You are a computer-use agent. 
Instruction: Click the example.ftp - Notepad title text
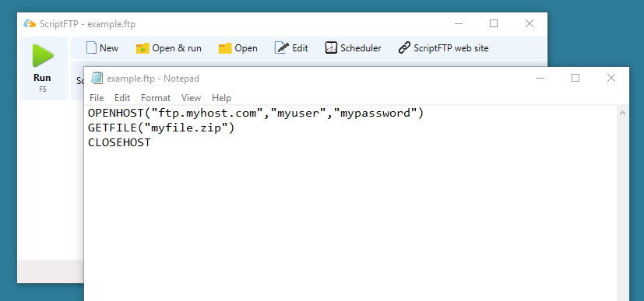point(153,79)
